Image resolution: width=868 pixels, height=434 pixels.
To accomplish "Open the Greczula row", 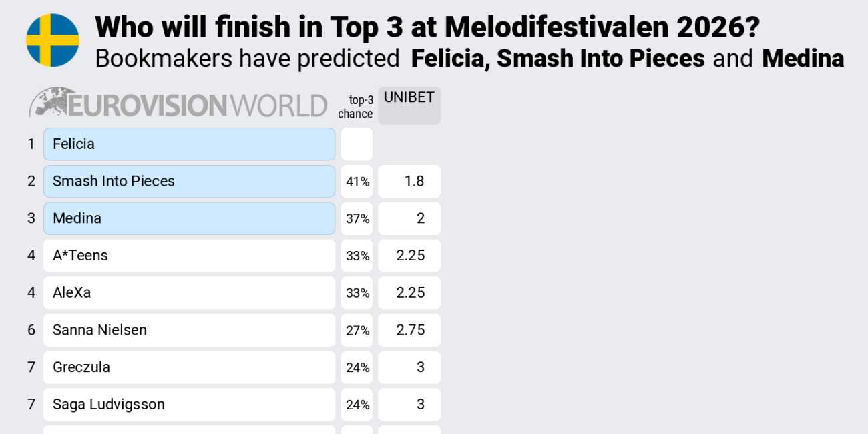I will coord(189,367).
